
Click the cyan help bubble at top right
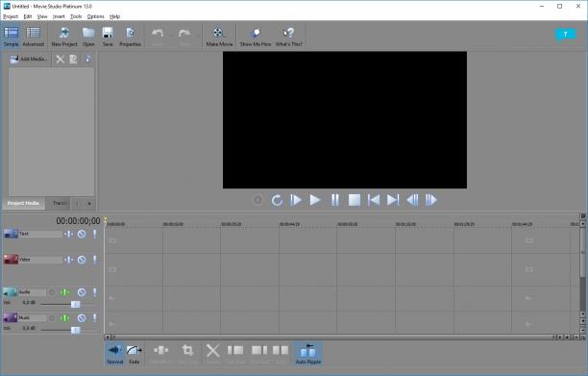565,35
